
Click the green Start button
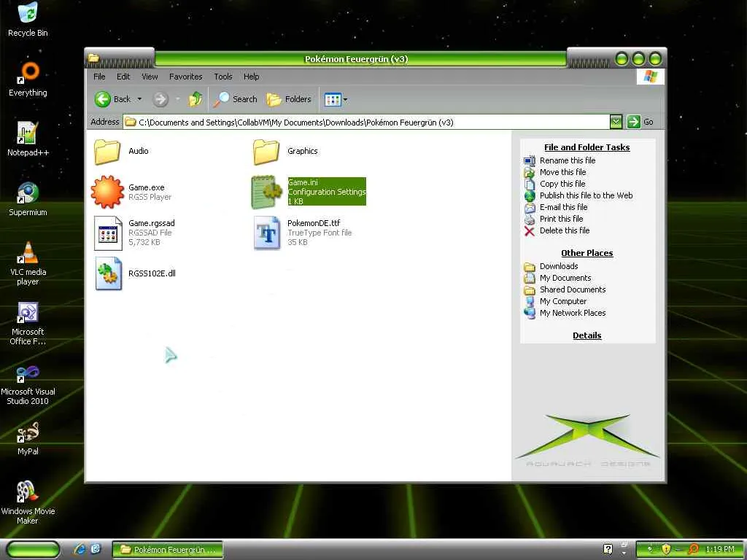tap(34, 550)
